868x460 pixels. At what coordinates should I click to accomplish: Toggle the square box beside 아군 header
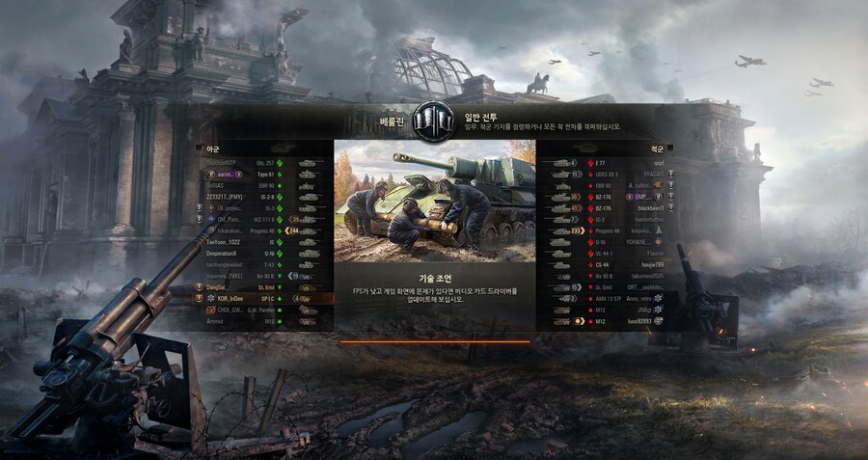[x=199, y=148]
